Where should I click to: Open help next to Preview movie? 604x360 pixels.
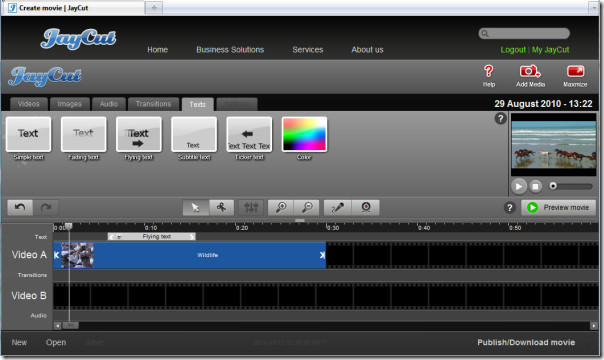coord(509,208)
